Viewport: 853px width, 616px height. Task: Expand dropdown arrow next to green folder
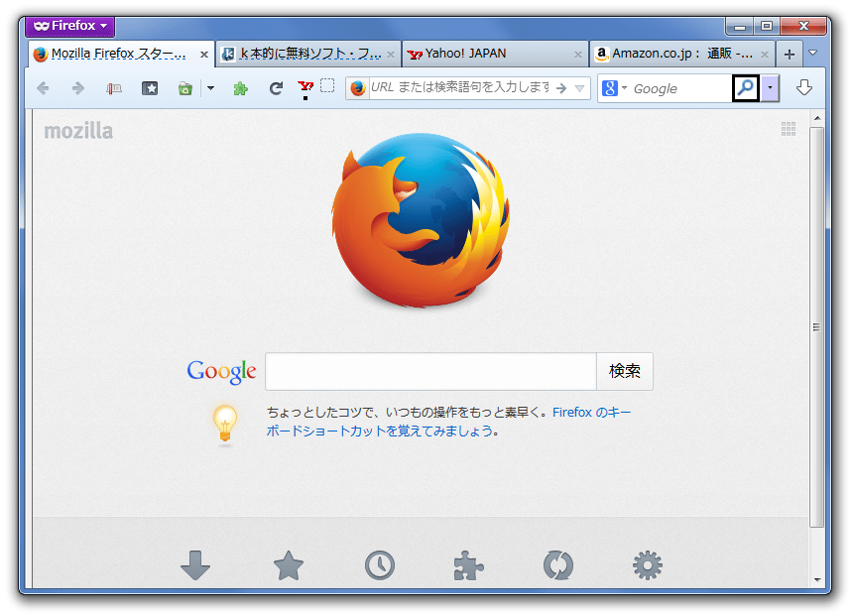tap(210, 88)
